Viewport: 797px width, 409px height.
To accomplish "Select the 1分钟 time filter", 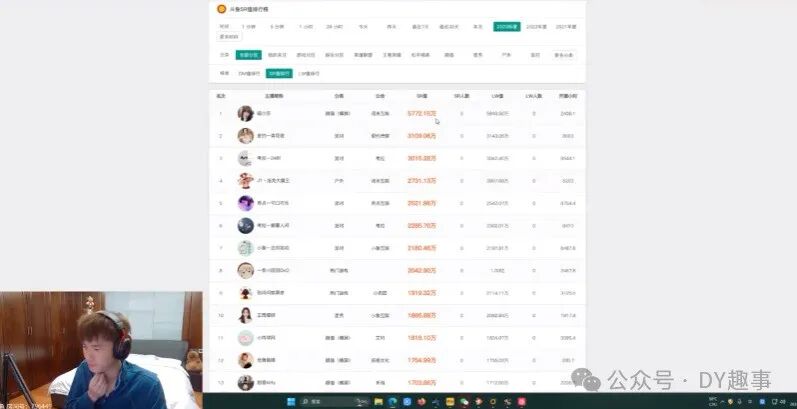I will [x=249, y=26].
